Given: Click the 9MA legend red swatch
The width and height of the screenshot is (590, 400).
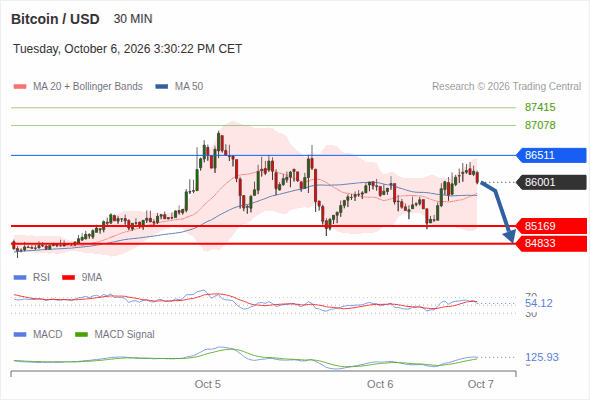Looking at the screenshot, I should [x=68, y=278].
